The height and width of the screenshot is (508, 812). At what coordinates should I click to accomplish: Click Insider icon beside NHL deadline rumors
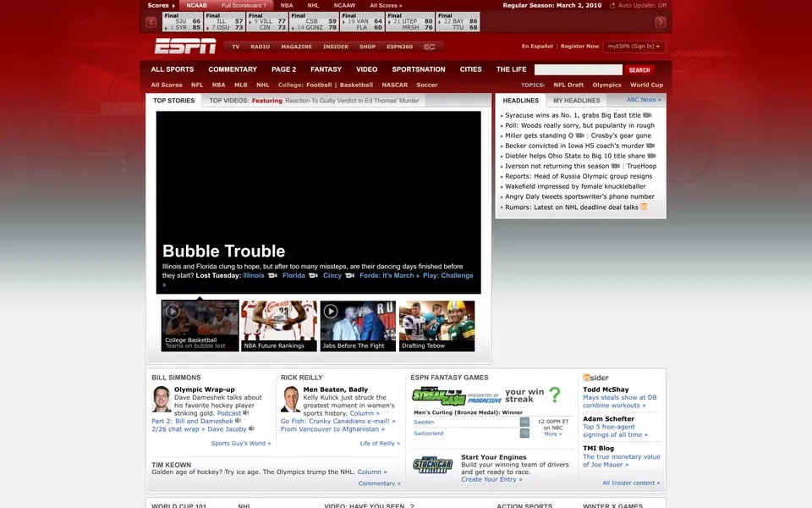pos(644,207)
